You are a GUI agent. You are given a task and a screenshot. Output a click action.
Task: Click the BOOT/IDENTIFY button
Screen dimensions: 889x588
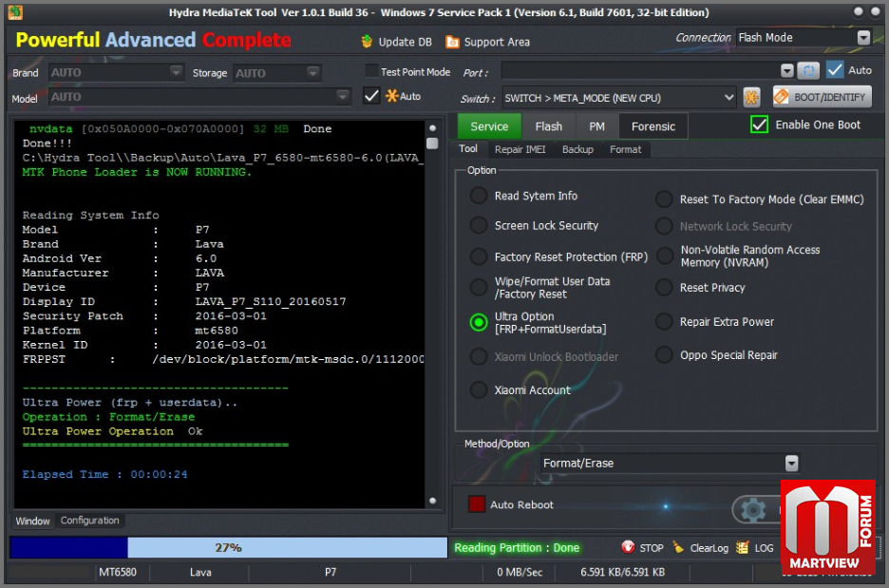pos(823,97)
